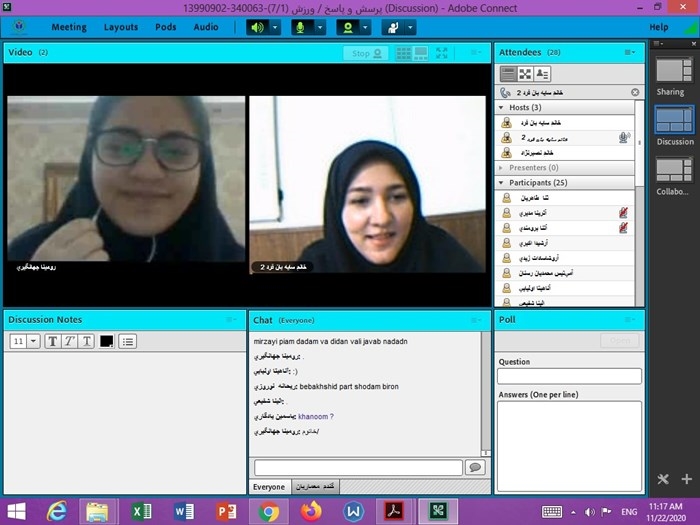Mute the speaker audio icon
This screenshot has height=525, width=700.
pos(258,27)
